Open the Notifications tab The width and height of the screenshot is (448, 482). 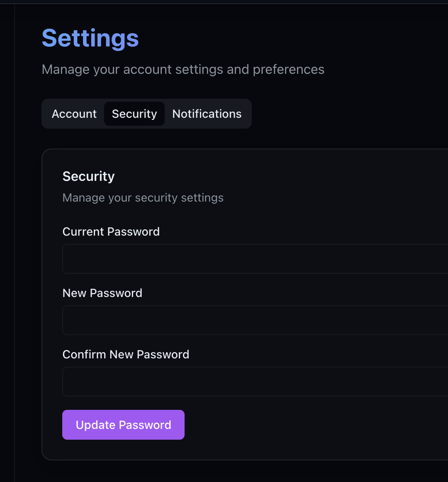(207, 114)
